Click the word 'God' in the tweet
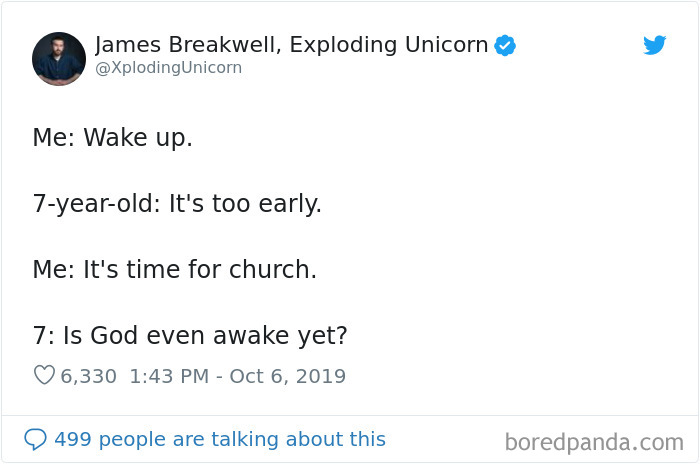 click(x=114, y=335)
